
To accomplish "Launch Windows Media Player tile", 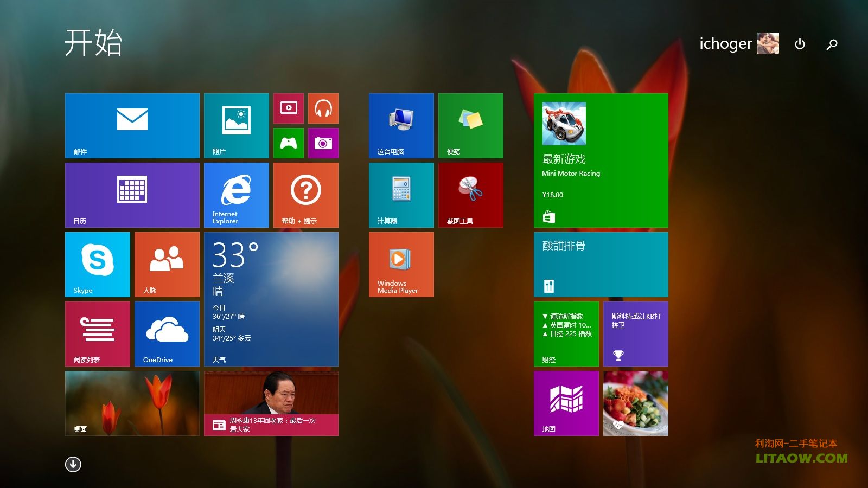I will tap(401, 265).
